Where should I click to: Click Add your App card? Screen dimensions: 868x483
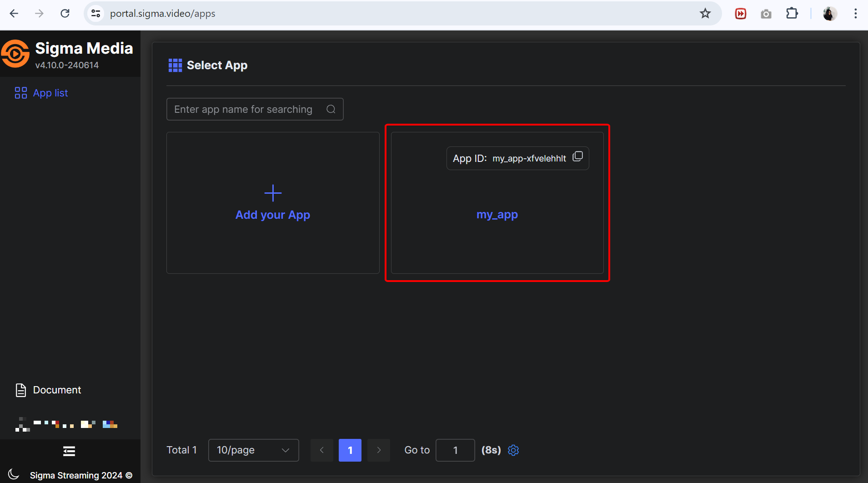(x=273, y=203)
